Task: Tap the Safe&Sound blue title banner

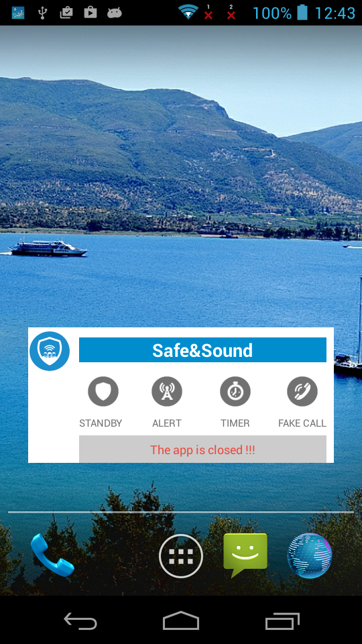Action: [x=202, y=350]
